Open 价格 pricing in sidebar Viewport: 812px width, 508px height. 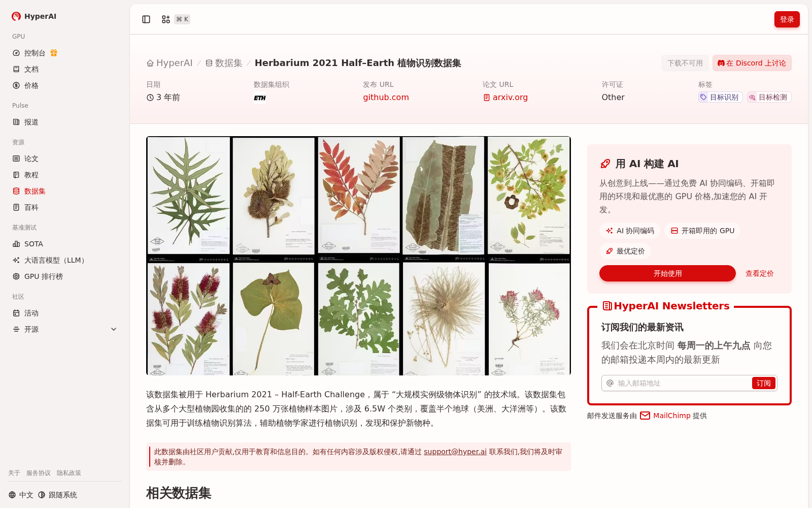65,85
